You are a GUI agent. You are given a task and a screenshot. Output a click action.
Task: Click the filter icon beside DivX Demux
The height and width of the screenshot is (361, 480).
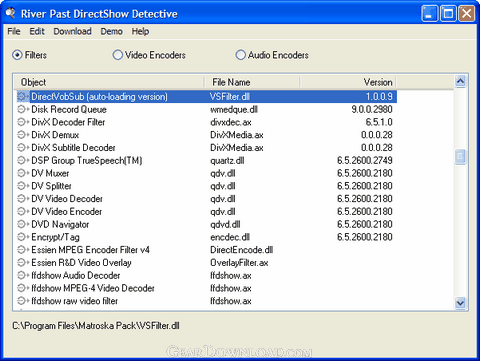click(23, 135)
